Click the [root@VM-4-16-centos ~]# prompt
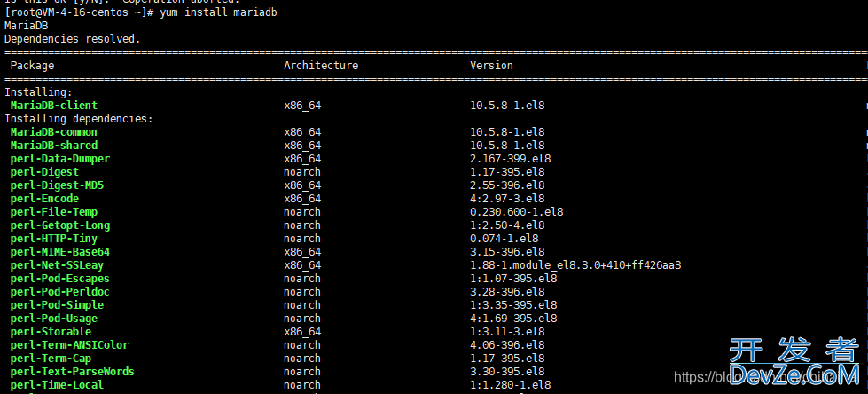The image size is (868, 394). click(x=79, y=12)
